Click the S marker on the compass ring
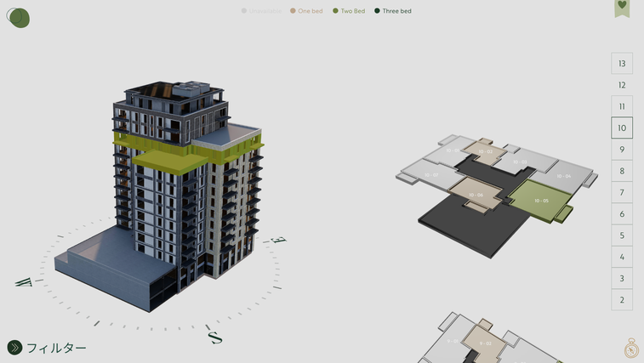 (215, 337)
